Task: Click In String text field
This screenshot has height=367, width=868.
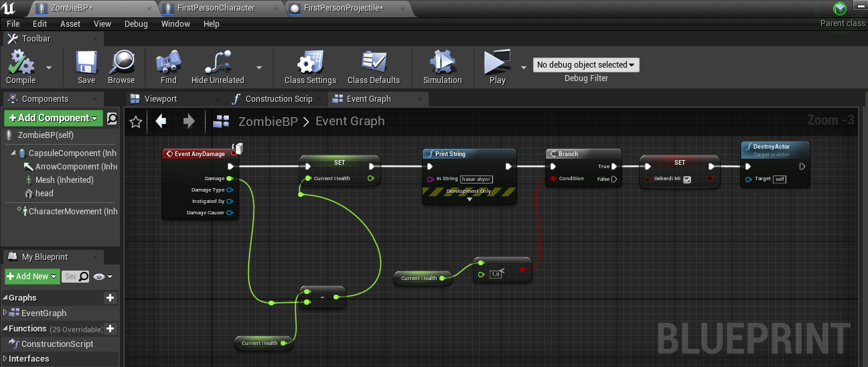Action: 476,179
